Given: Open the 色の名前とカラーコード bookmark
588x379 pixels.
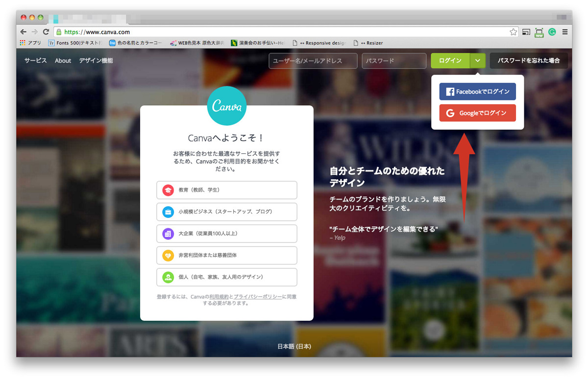Looking at the screenshot, I should (x=136, y=43).
